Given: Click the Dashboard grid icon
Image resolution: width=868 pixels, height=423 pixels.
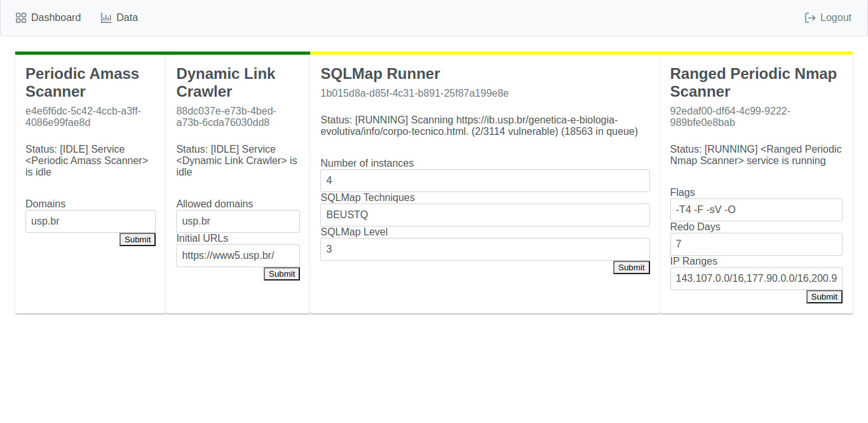Looking at the screenshot, I should coord(21,18).
